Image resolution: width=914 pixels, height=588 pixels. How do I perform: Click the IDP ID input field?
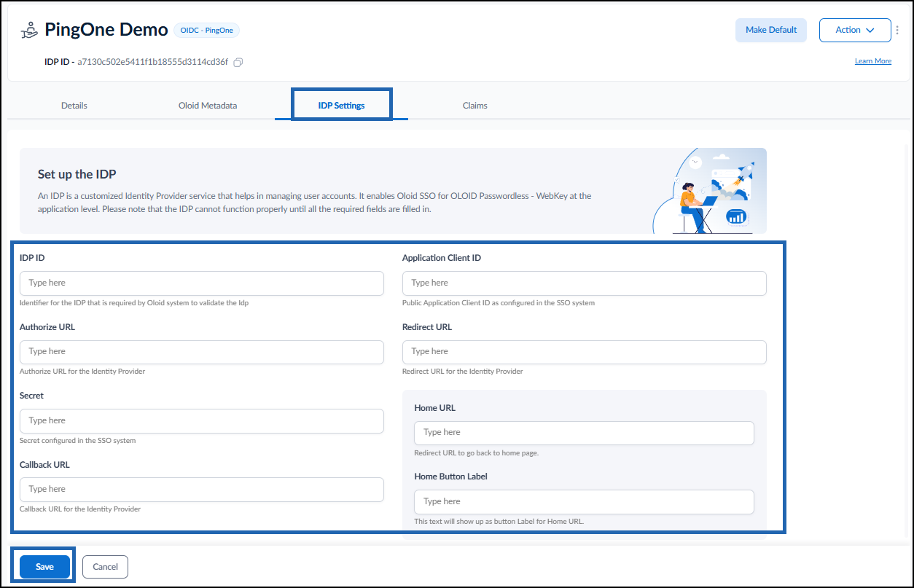point(202,283)
